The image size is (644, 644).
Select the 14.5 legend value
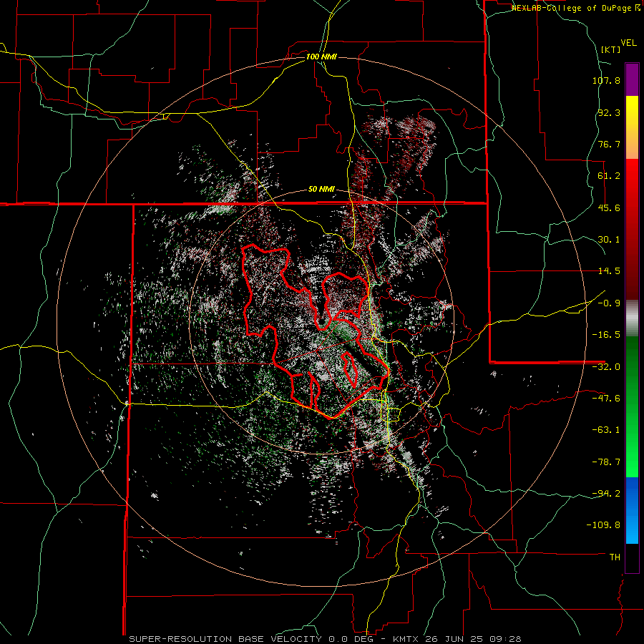[x=609, y=271]
